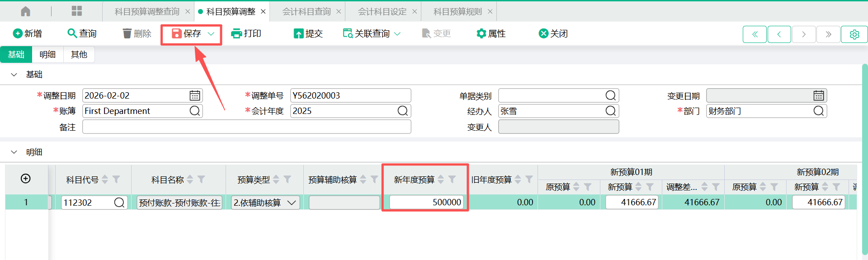Screen dimensions: 868x260
Task: Click the 查询 search toolbar button
Action: pyautogui.click(x=82, y=33)
